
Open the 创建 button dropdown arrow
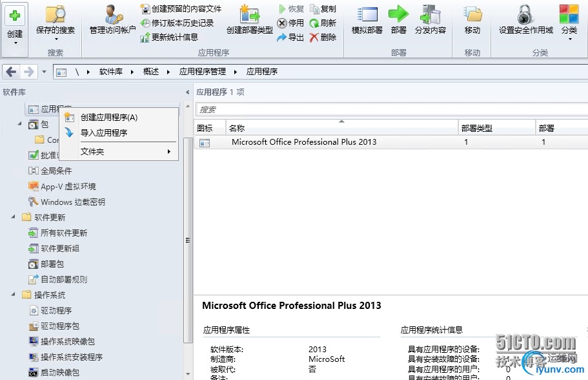[15, 43]
